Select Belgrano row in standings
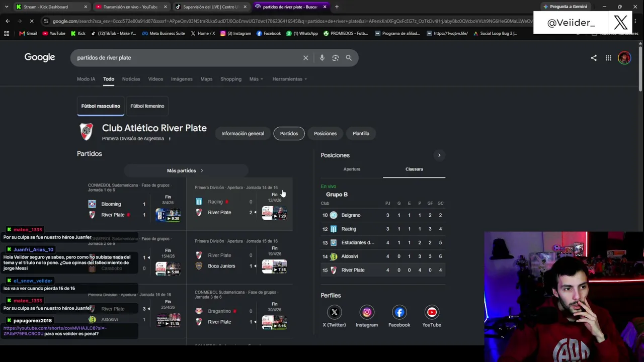 pyautogui.click(x=383, y=215)
